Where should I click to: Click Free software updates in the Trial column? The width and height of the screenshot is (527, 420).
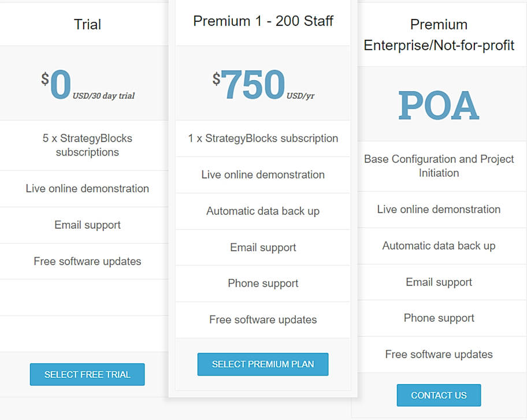pyautogui.click(x=87, y=261)
